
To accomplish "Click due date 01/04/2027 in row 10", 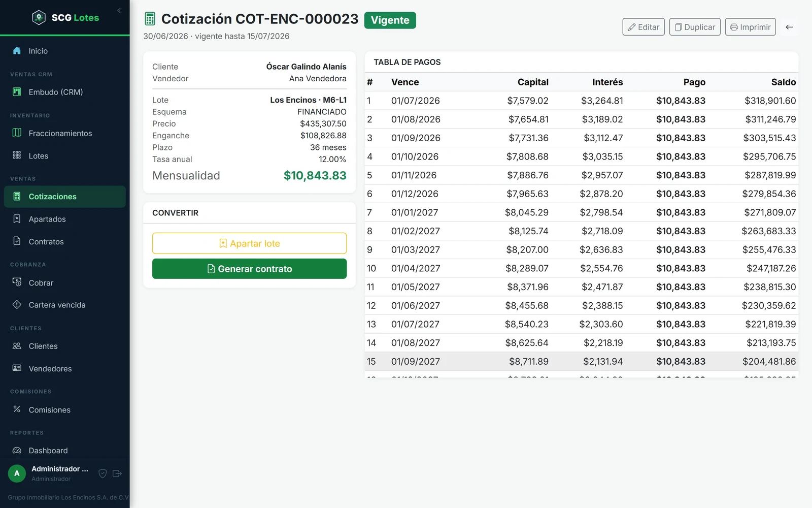I will pyautogui.click(x=416, y=268).
